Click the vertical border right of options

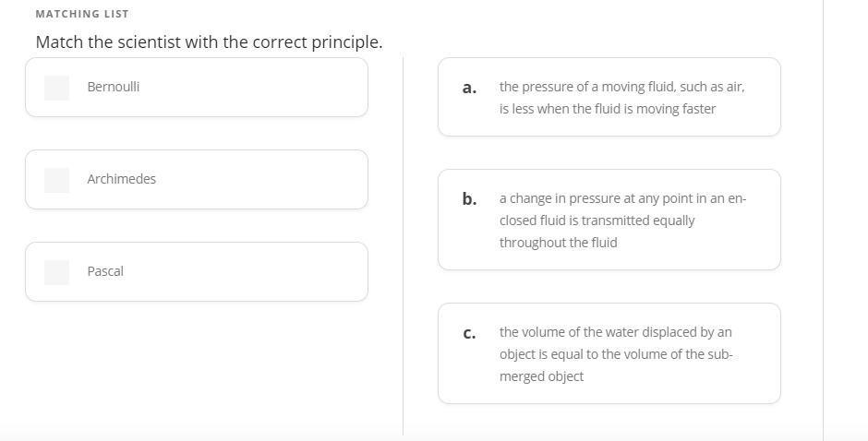(823, 221)
